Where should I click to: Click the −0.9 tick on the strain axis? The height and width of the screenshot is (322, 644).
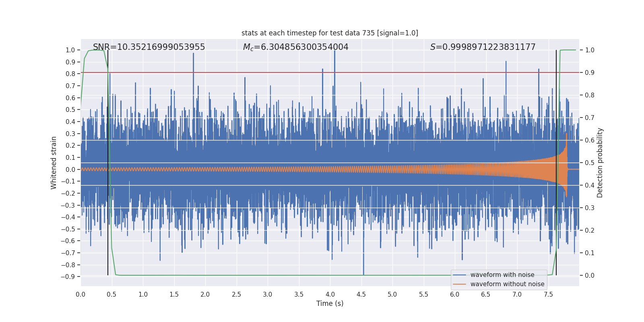(x=68, y=277)
